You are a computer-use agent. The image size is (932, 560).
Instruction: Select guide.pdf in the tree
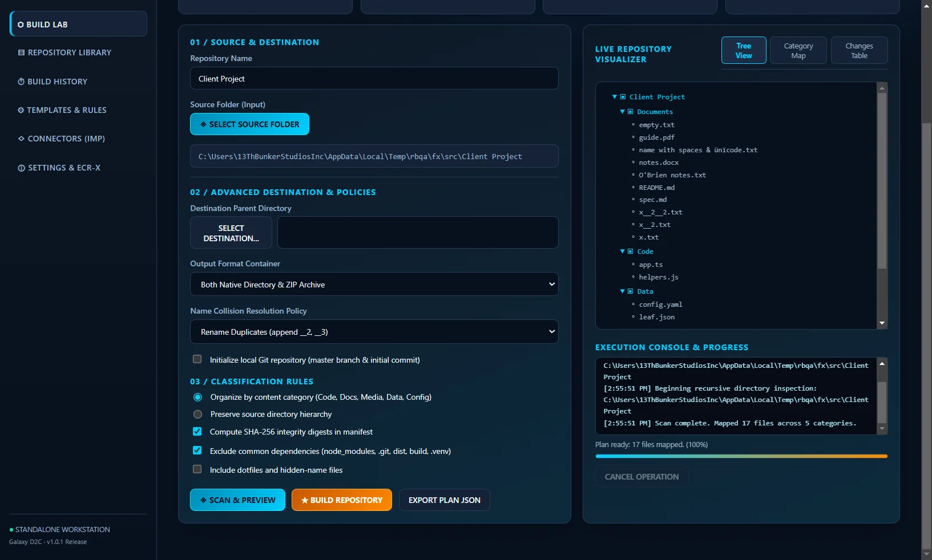tap(657, 137)
